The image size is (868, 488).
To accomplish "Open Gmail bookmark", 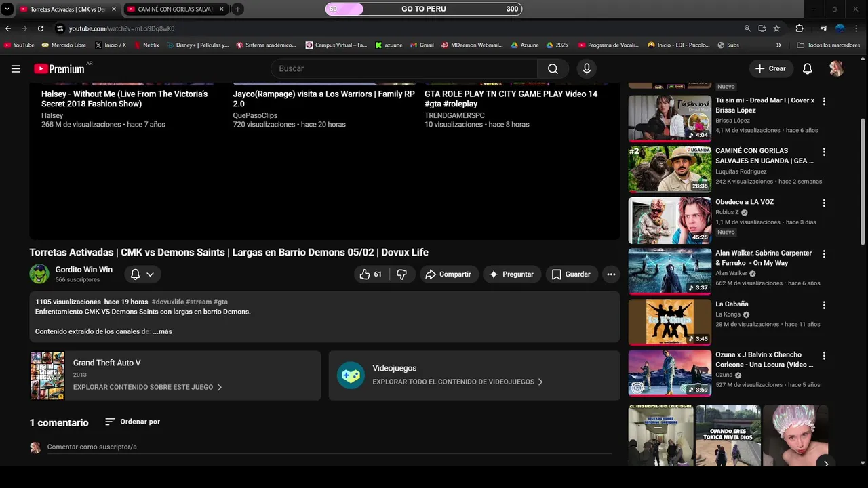I will click(x=422, y=45).
